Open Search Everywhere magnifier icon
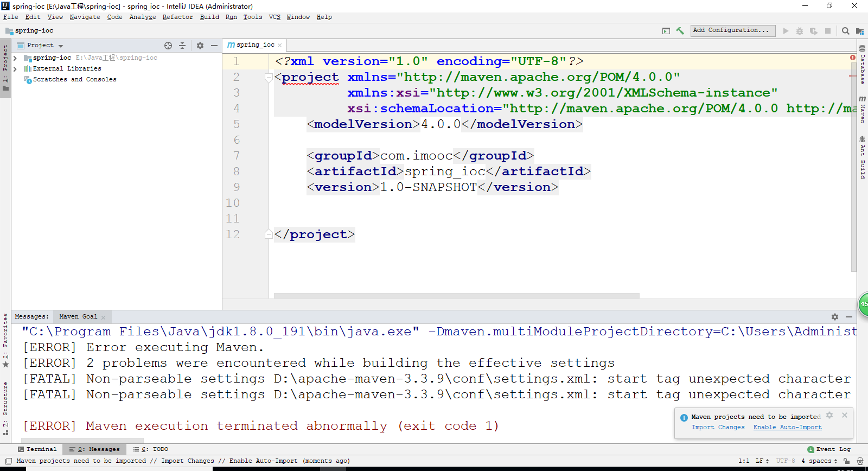The image size is (868, 471). point(845,31)
